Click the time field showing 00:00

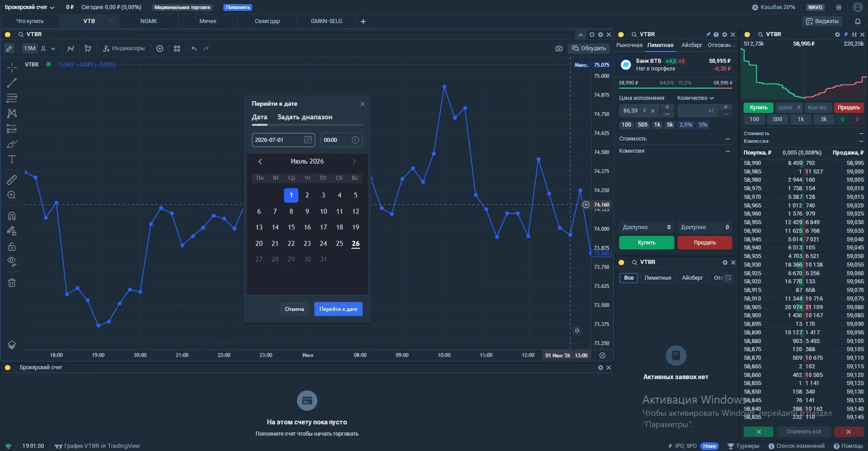coord(341,140)
